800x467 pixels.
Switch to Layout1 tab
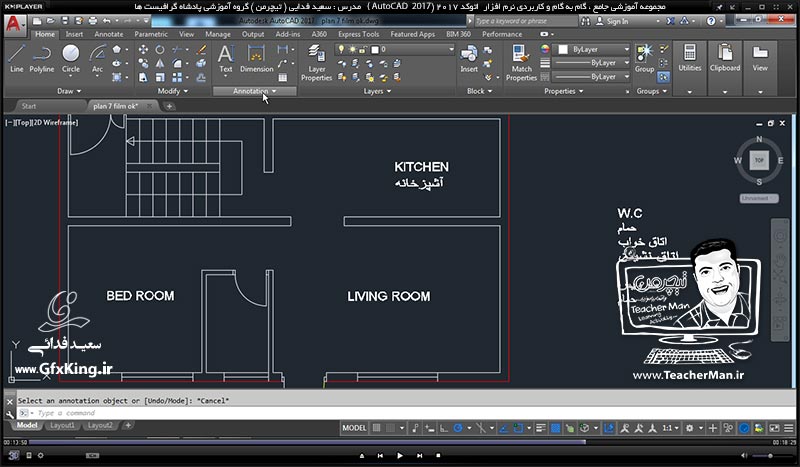(x=62, y=425)
